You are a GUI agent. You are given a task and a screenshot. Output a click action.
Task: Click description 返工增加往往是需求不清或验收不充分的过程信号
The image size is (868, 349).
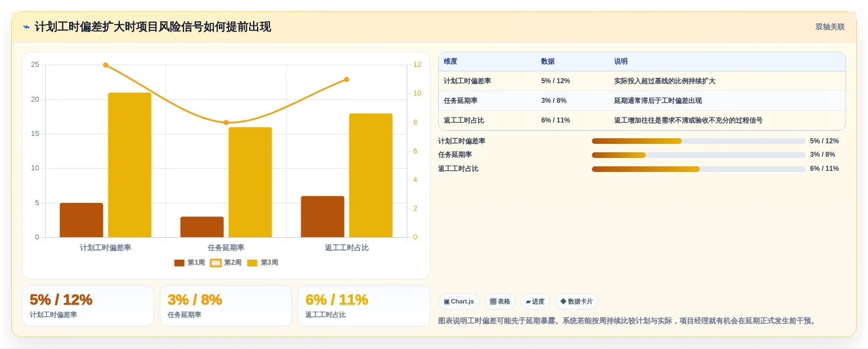pos(689,120)
